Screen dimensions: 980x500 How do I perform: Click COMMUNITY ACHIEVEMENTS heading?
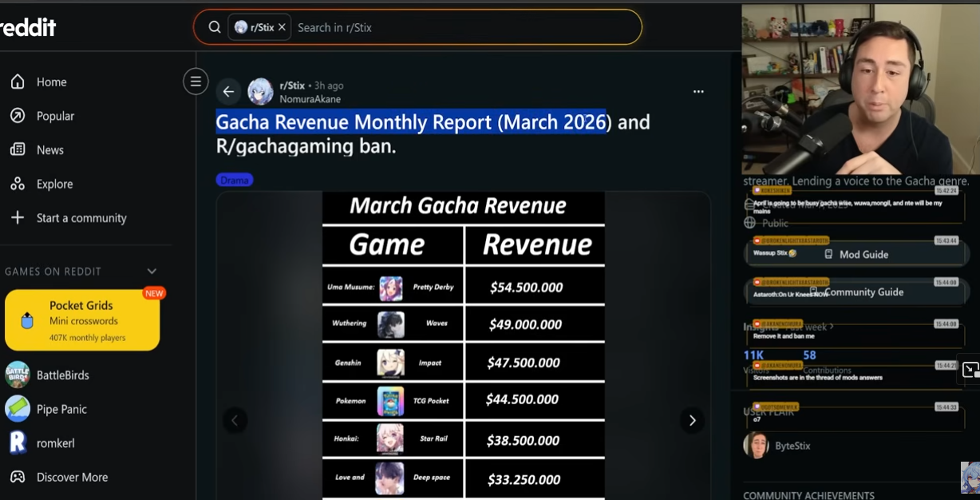pos(808,495)
